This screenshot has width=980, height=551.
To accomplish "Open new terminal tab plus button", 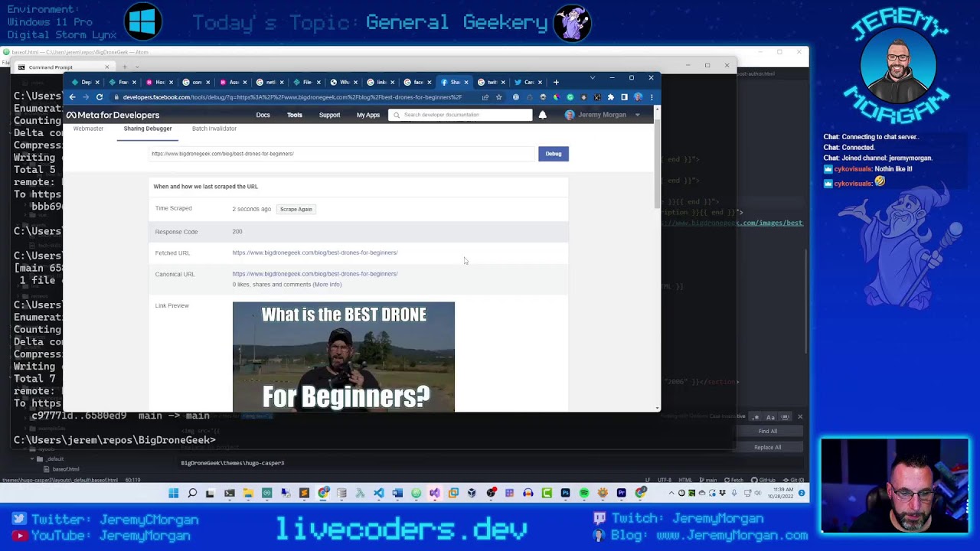I will (x=125, y=67).
